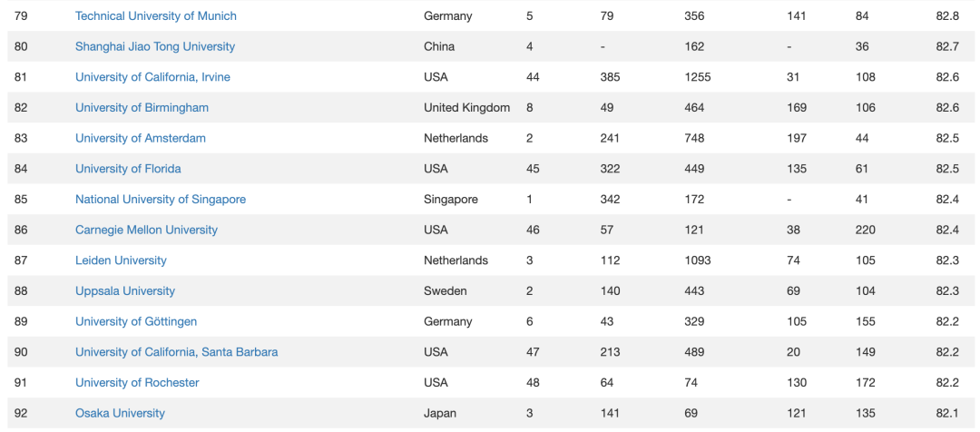Image resolution: width=980 pixels, height=432 pixels.
Task: Click National University of Singapore link
Action: pos(161,200)
